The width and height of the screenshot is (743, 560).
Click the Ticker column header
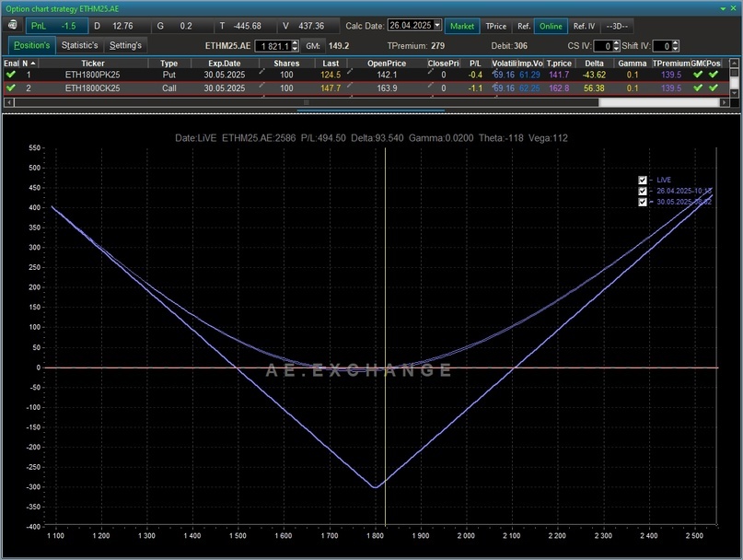coord(93,63)
